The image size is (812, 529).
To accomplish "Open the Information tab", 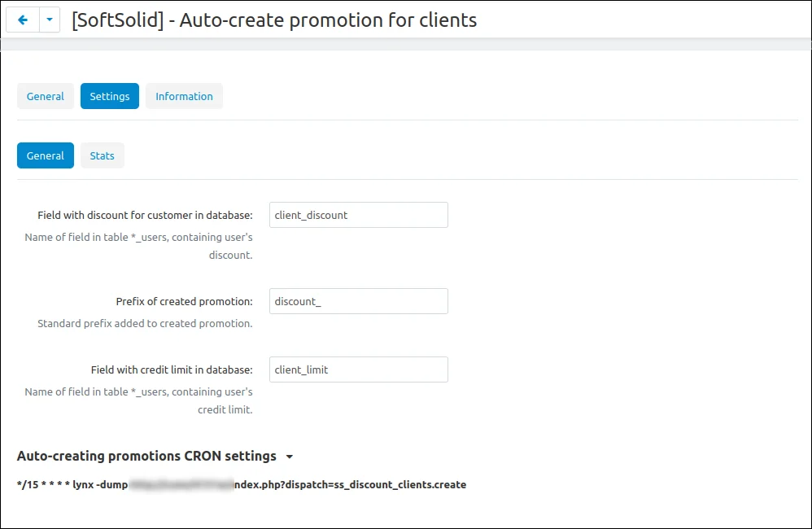I will point(184,96).
